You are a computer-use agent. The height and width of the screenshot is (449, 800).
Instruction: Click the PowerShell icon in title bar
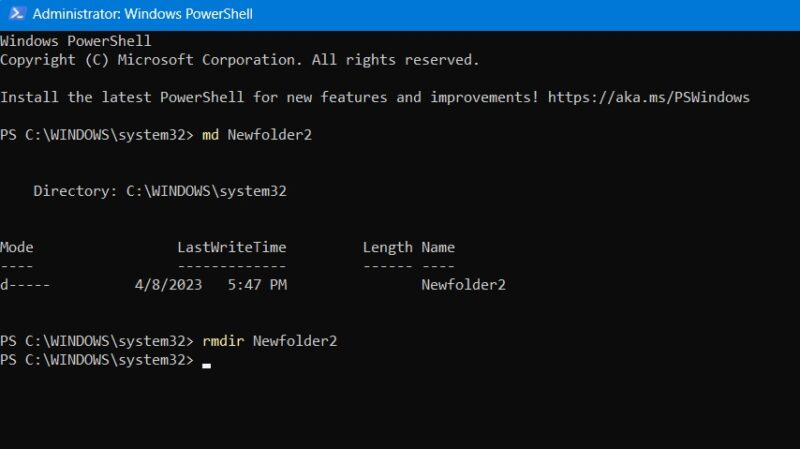tap(14, 14)
